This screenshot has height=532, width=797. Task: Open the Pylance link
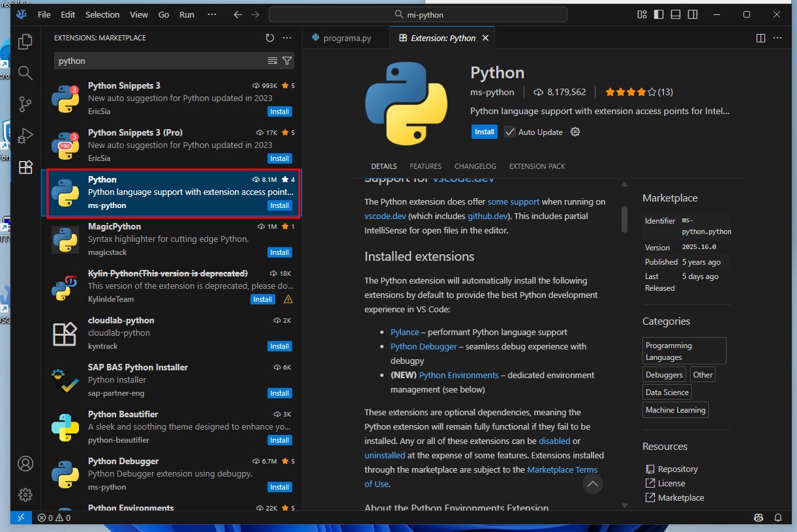(x=404, y=332)
